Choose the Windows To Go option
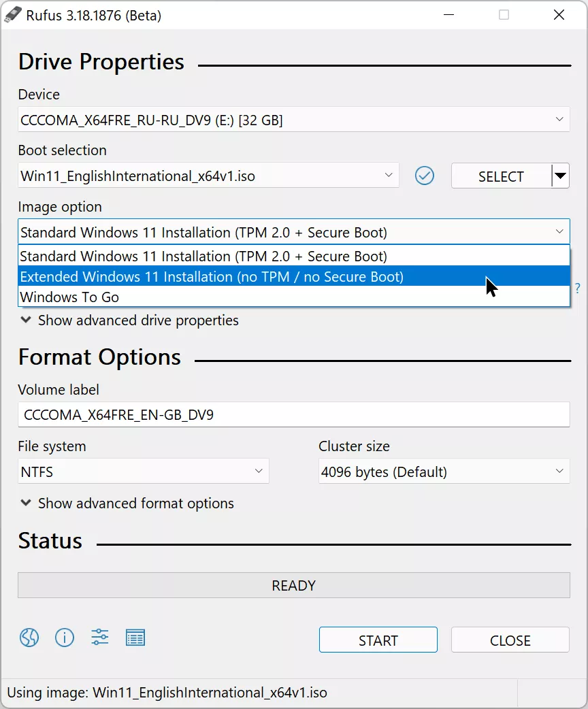Image resolution: width=588 pixels, height=709 pixels. point(294,297)
